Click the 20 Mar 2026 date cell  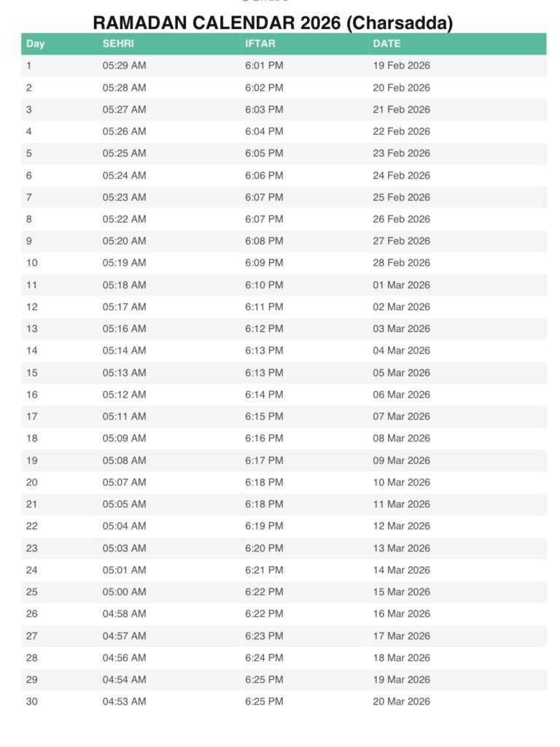pyautogui.click(x=401, y=702)
